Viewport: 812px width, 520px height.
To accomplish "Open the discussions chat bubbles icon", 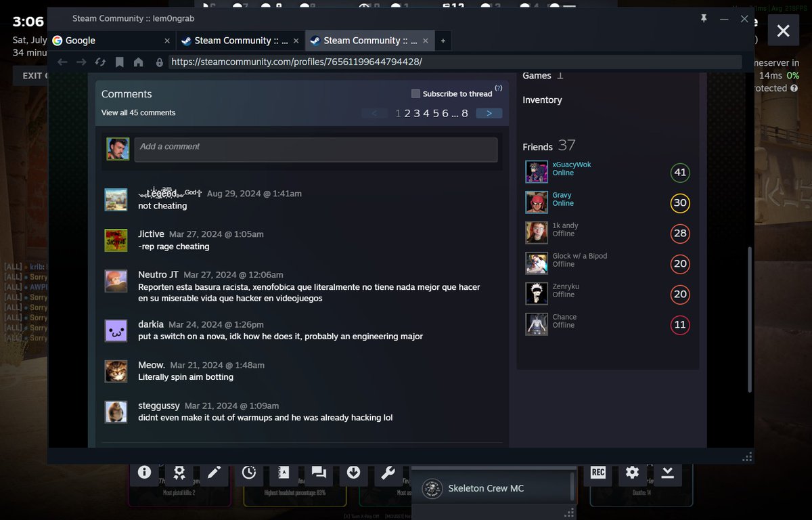I will 319,473.
